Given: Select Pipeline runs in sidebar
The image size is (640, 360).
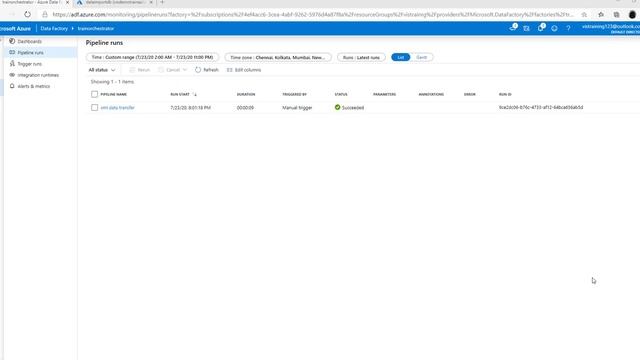Looking at the screenshot, I should pyautogui.click(x=30, y=53).
